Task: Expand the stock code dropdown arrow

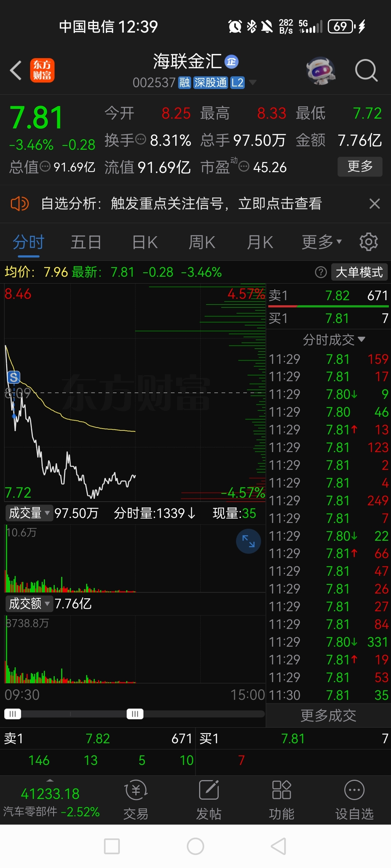Action: pos(252,83)
